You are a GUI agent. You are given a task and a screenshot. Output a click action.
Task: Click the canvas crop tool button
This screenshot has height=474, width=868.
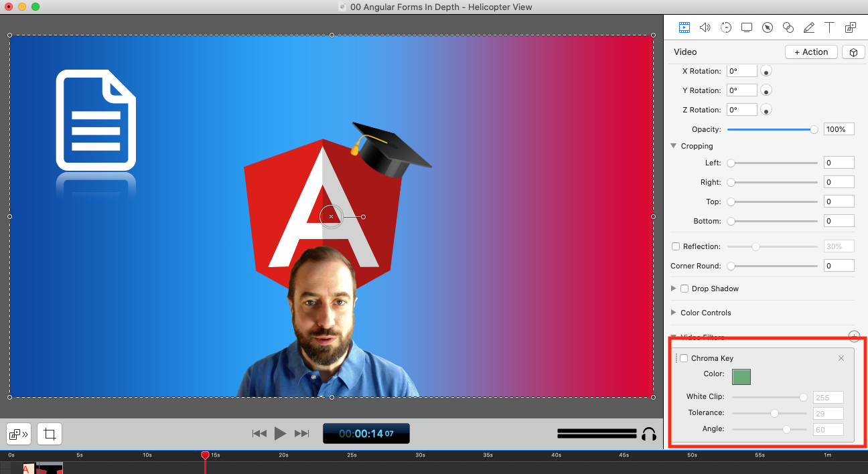pos(50,434)
